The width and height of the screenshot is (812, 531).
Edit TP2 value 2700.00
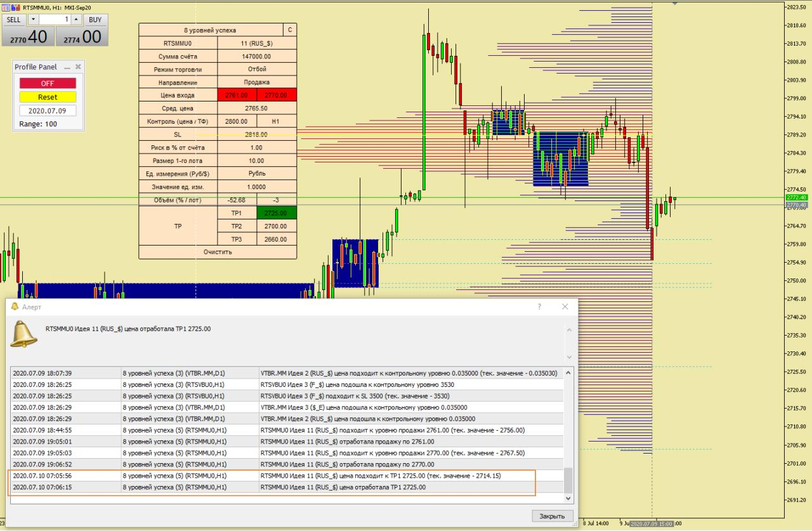pos(277,226)
